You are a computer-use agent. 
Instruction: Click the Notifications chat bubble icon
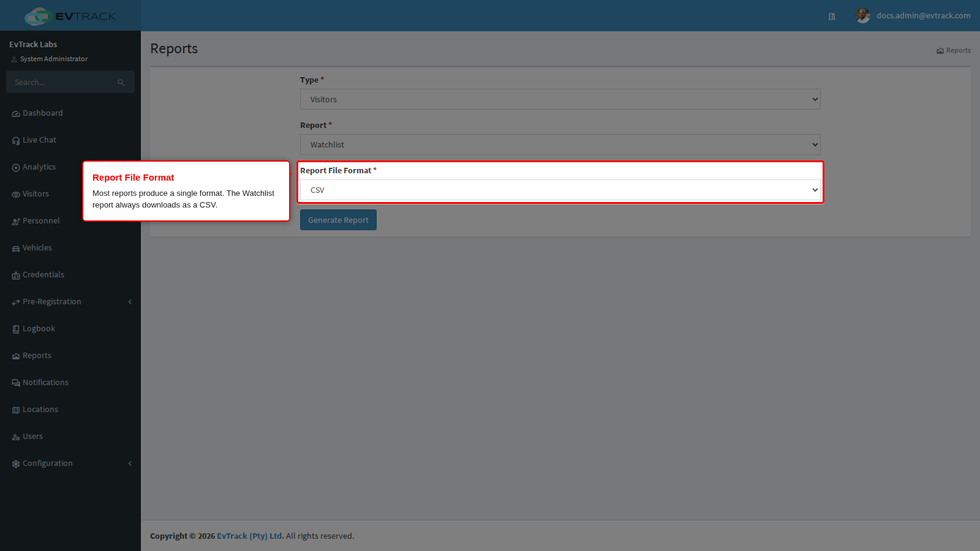coord(16,383)
